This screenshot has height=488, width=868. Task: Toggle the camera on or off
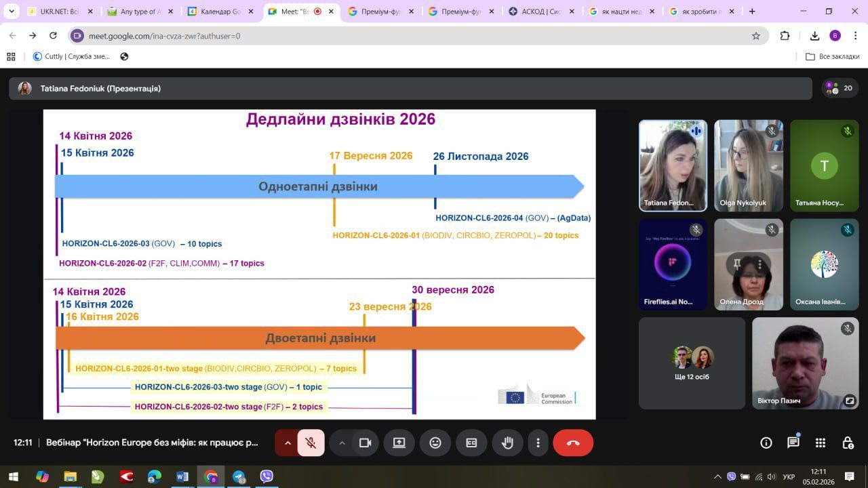click(366, 443)
